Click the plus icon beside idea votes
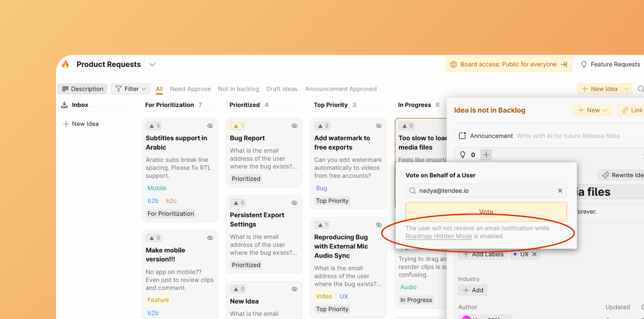This screenshot has height=319, width=644. 486,154
